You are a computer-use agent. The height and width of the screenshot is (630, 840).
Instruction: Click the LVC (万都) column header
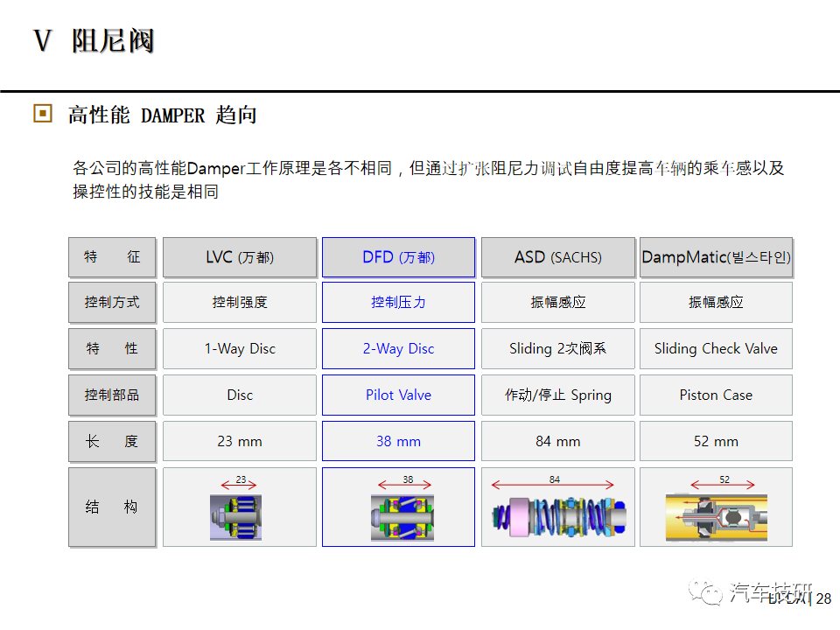tap(240, 257)
